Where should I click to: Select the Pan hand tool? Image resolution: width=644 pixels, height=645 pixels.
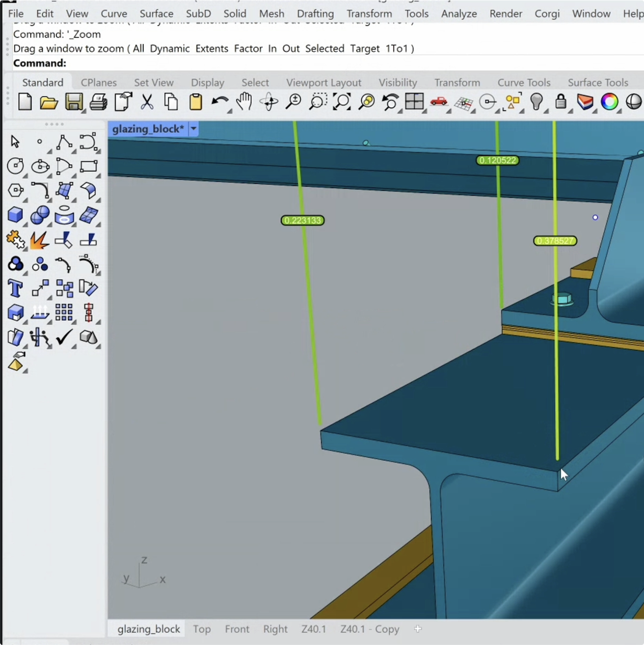(245, 102)
